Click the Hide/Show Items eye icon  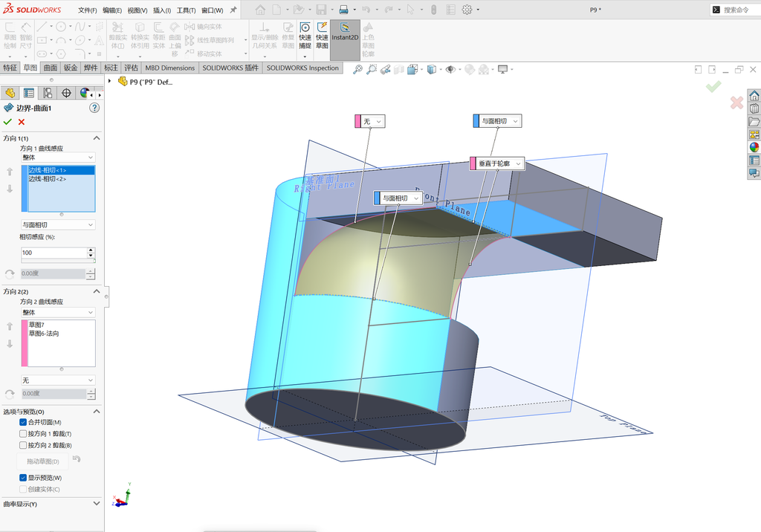(x=450, y=69)
